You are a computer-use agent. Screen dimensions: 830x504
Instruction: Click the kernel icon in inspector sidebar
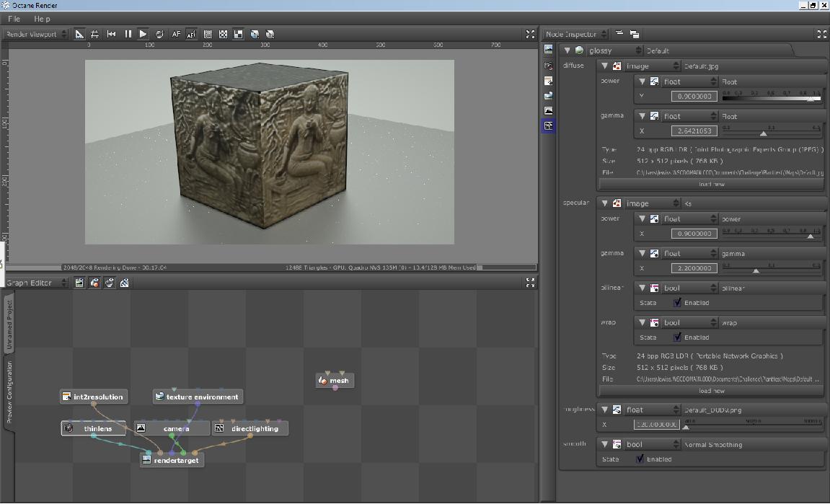[549, 125]
